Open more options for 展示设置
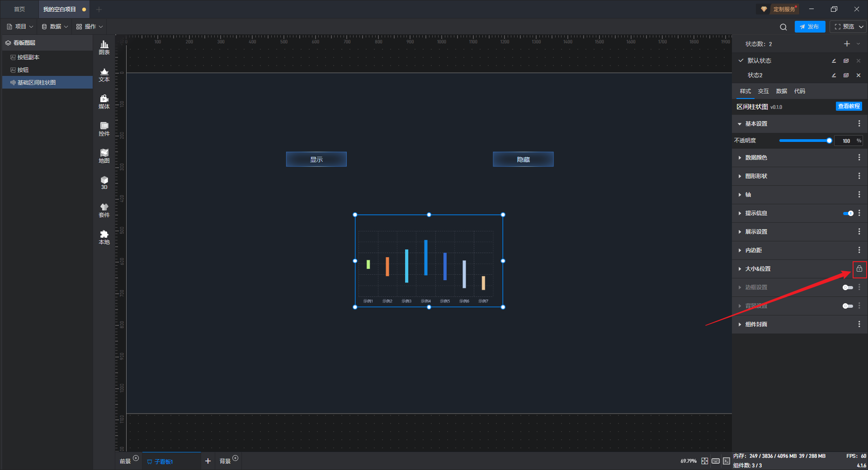 (x=859, y=232)
